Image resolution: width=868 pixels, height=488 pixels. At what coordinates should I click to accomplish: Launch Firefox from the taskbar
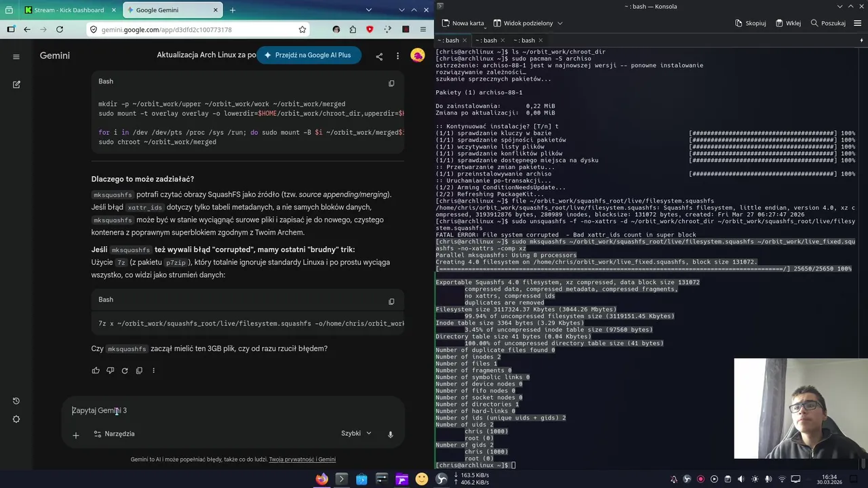point(321,479)
